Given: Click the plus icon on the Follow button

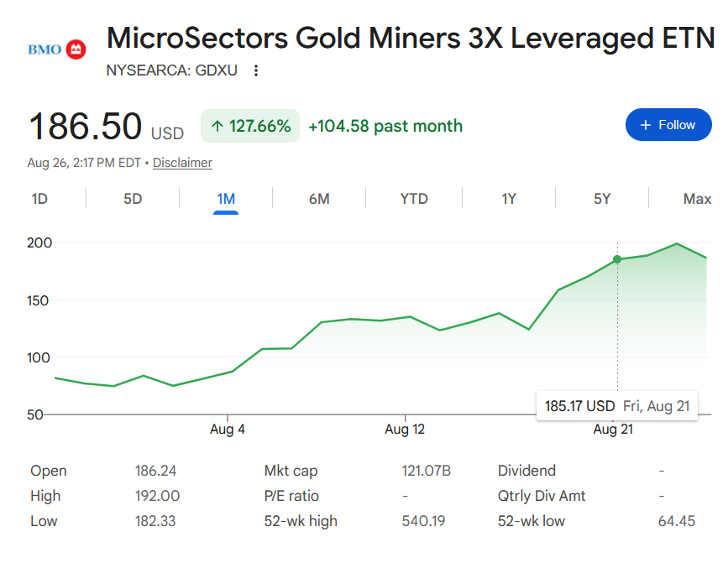Looking at the screenshot, I should tap(646, 125).
